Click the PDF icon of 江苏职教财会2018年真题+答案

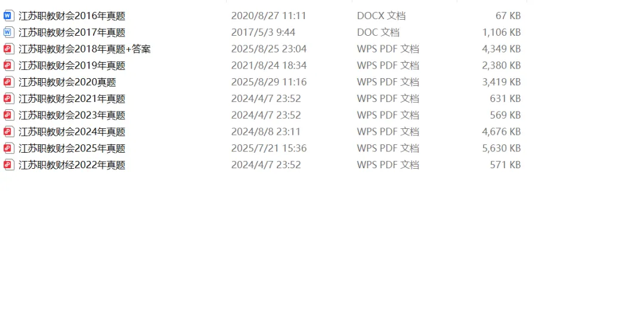8,50
